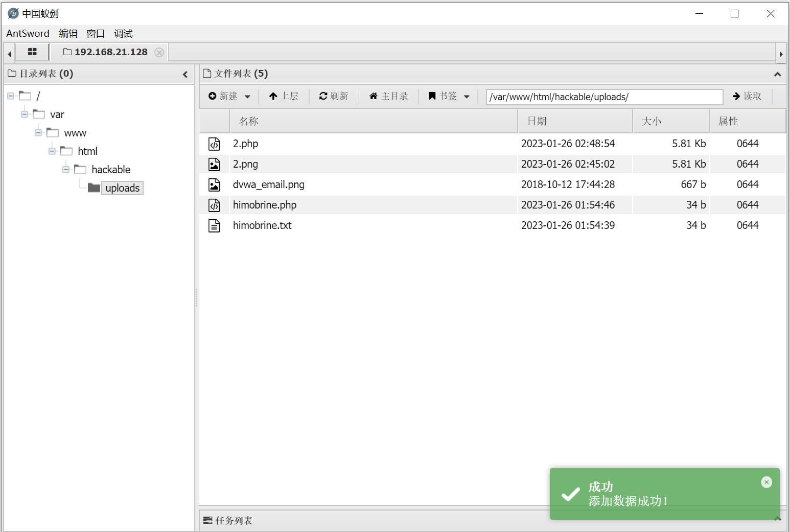Select the var folder in tree

click(x=57, y=114)
